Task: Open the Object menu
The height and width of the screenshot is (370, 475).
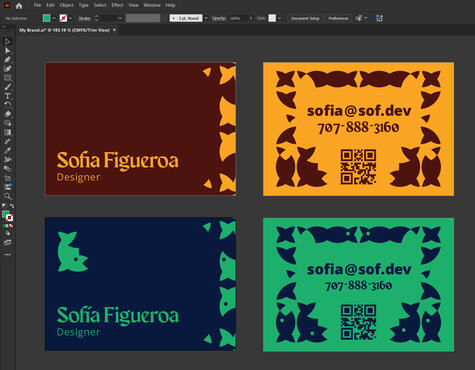Action: pyautogui.click(x=67, y=5)
